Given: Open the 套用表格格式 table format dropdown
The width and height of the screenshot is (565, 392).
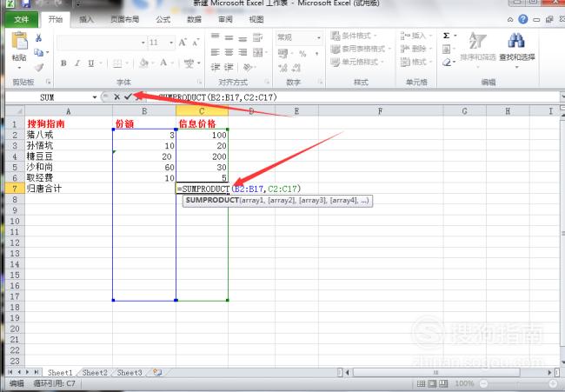Looking at the screenshot, I should click(x=361, y=49).
